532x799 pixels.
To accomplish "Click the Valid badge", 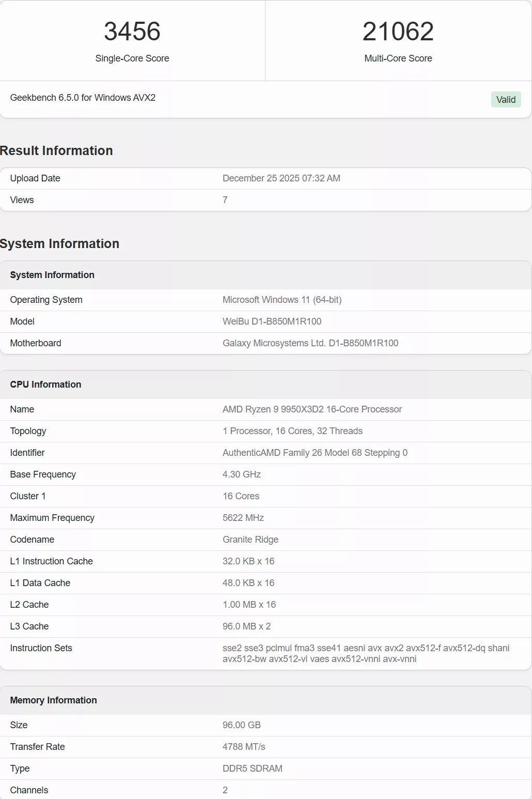I will [x=506, y=99].
